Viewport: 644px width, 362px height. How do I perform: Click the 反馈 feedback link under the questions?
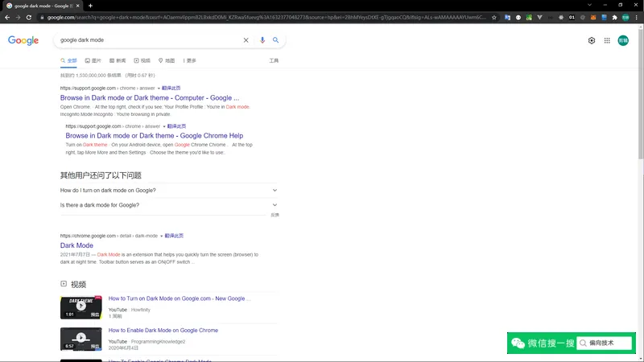click(x=275, y=215)
